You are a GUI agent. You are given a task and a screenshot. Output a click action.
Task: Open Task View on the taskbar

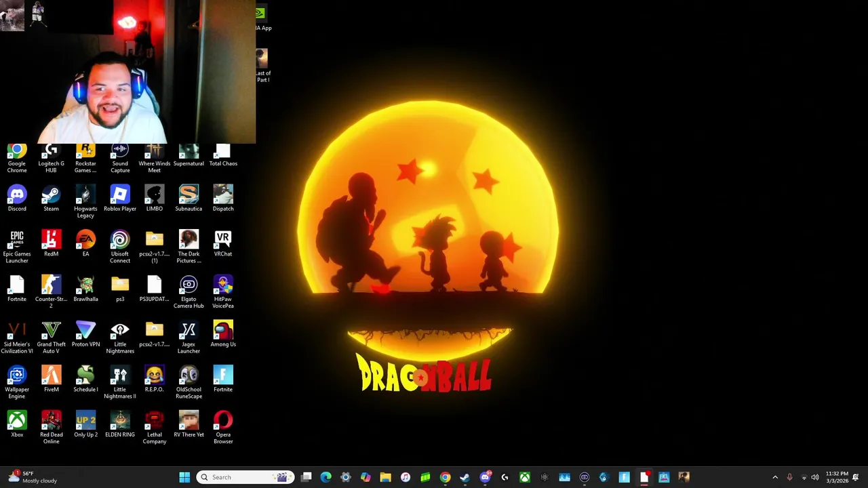click(x=307, y=477)
